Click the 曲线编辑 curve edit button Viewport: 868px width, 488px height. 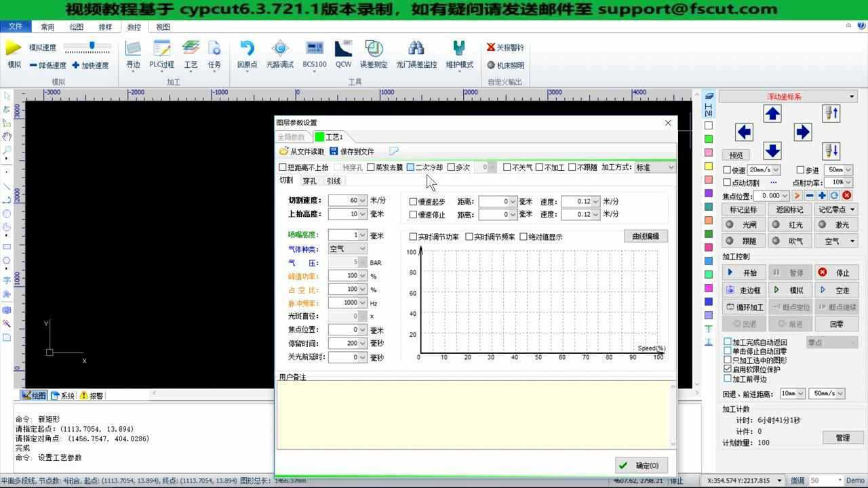[646, 236]
